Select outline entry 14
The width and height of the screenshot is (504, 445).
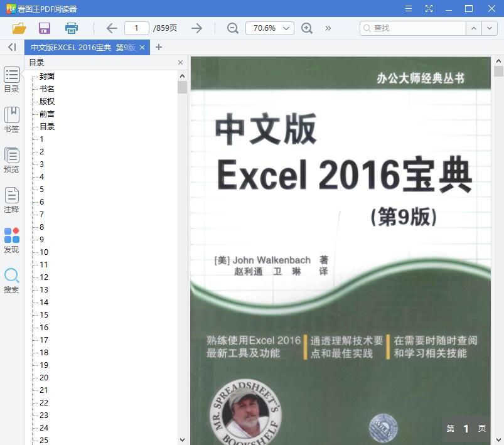click(44, 303)
